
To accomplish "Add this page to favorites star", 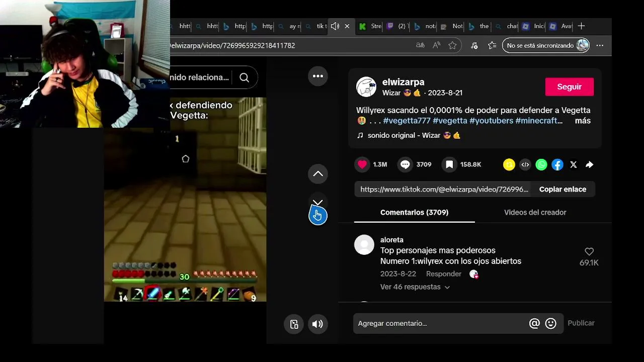I will pos(452,45).
